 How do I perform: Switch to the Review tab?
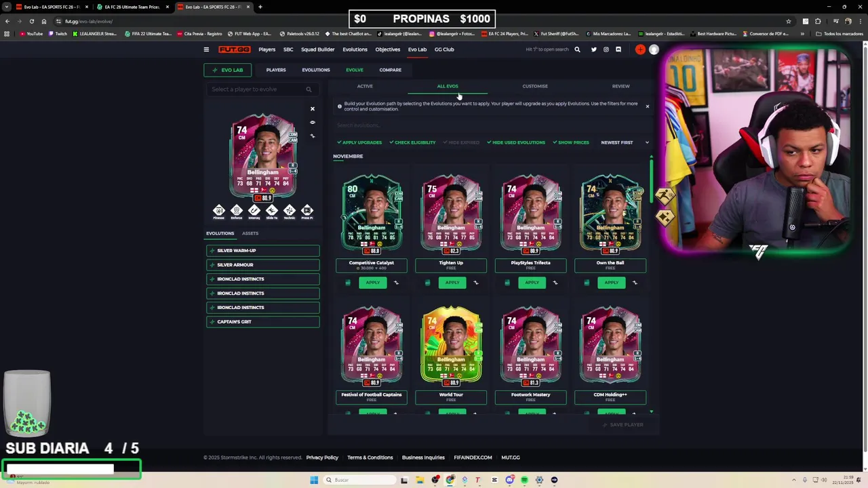[620, 86]
